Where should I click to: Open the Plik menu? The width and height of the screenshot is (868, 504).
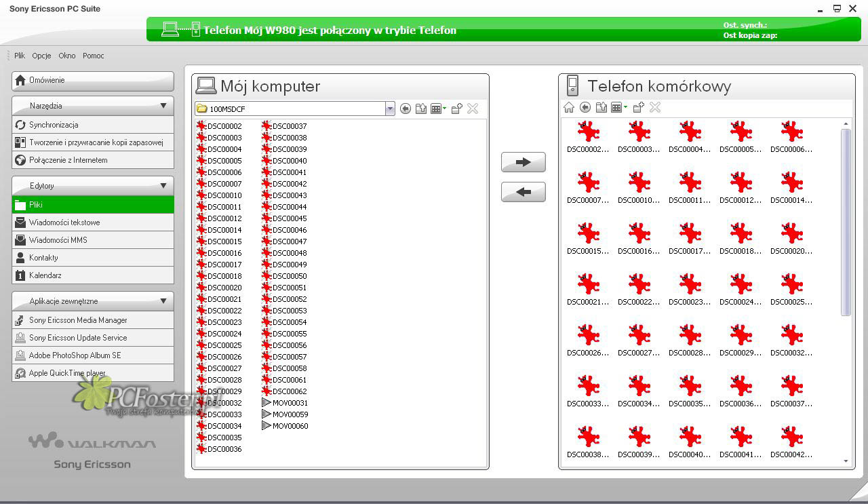pos(20,56)
